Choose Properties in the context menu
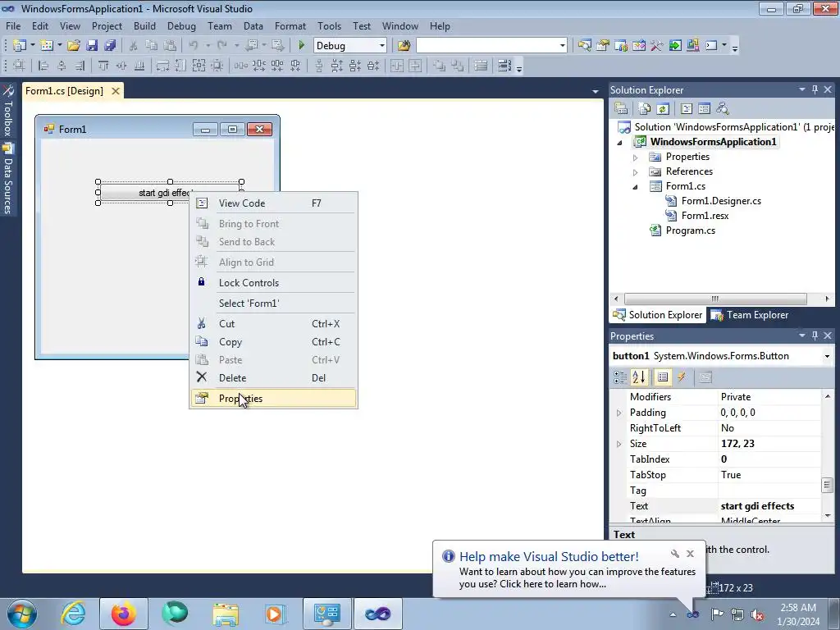 (x=273, y=398)
